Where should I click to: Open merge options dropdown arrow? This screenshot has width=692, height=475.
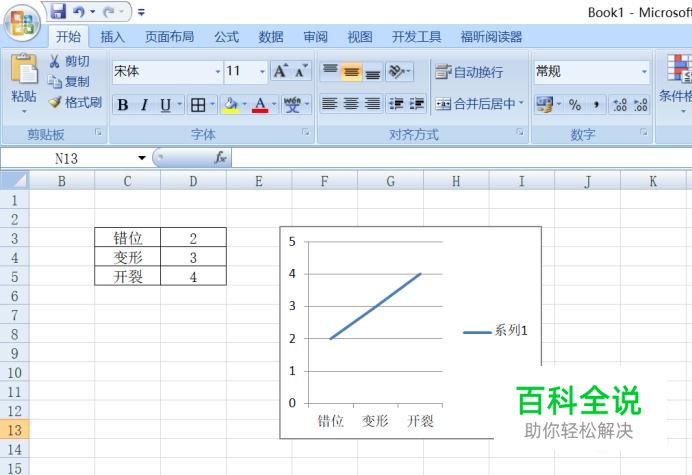coord(521,104)
